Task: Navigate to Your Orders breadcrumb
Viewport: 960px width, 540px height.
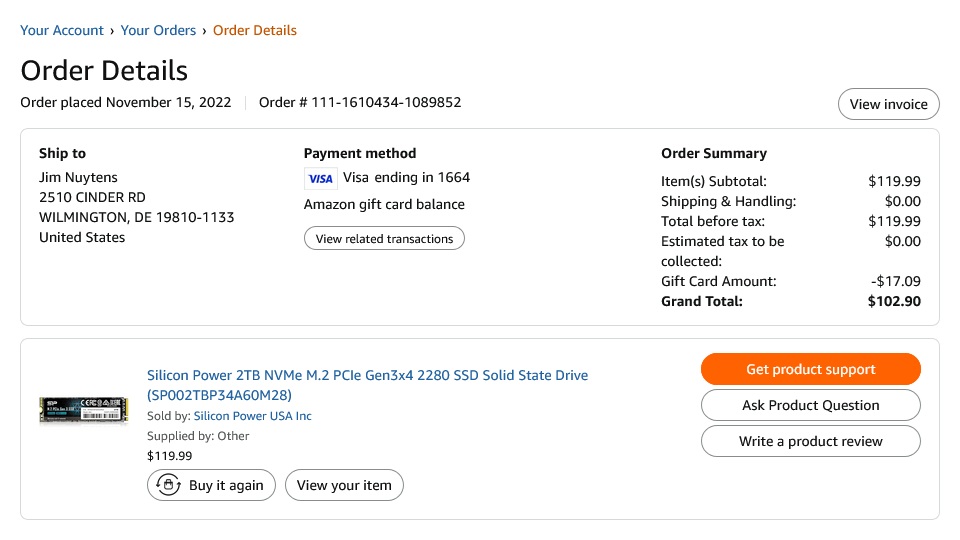Action: 158,30
